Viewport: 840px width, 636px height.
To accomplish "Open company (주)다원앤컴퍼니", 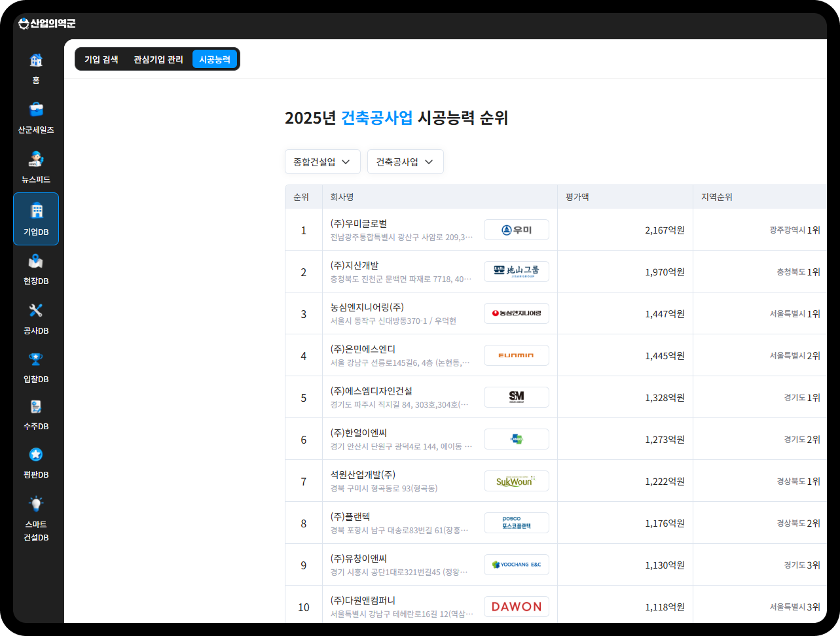I will click(x=363, y=601).
